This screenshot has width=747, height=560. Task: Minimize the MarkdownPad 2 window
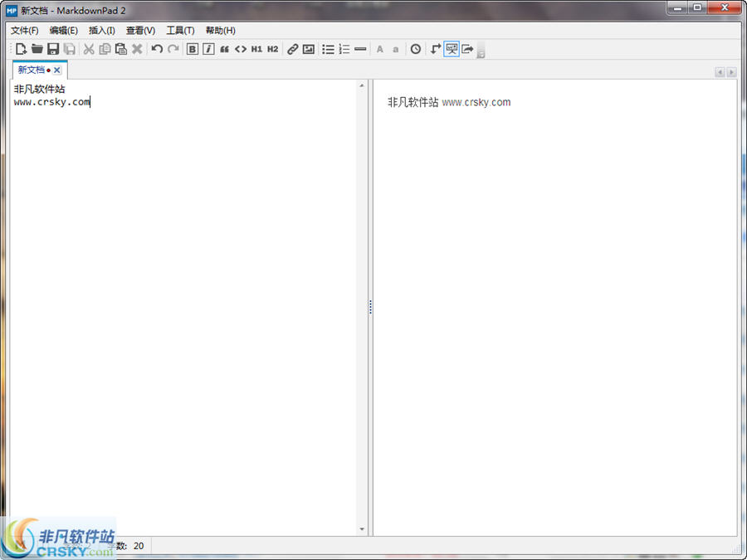pos(678,7)
